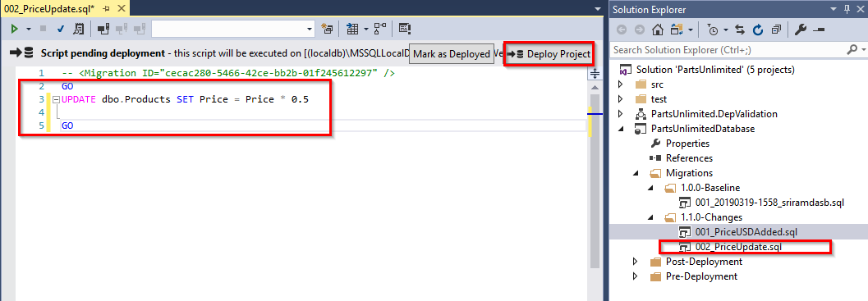Collapse the 1.0.0-Baseline folder
Screen dimensions: 868x301
tap(651, 188)
